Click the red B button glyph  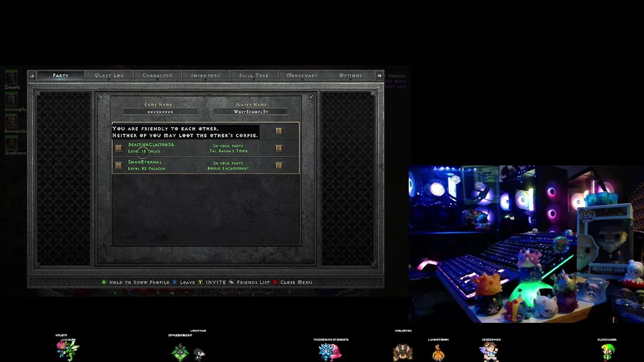(x=275, y=283)
